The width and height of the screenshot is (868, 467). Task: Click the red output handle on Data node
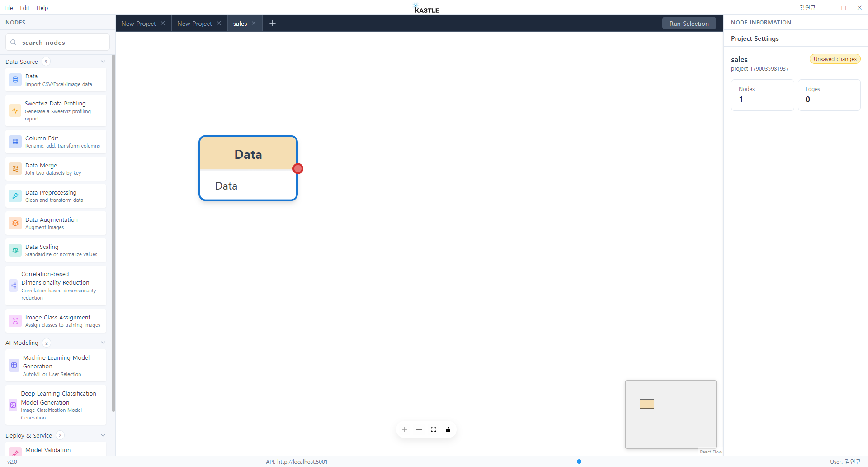click(x=298, y=169)
